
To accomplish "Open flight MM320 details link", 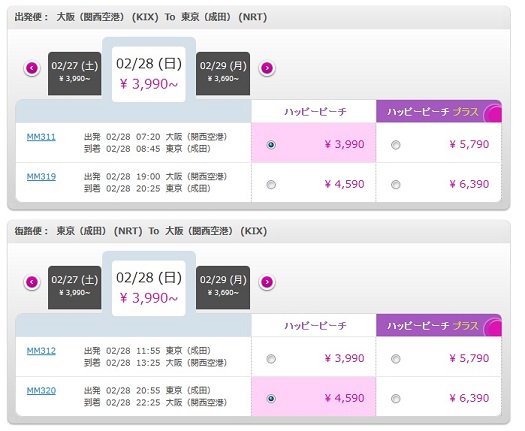I will click(x=41, y=391).
